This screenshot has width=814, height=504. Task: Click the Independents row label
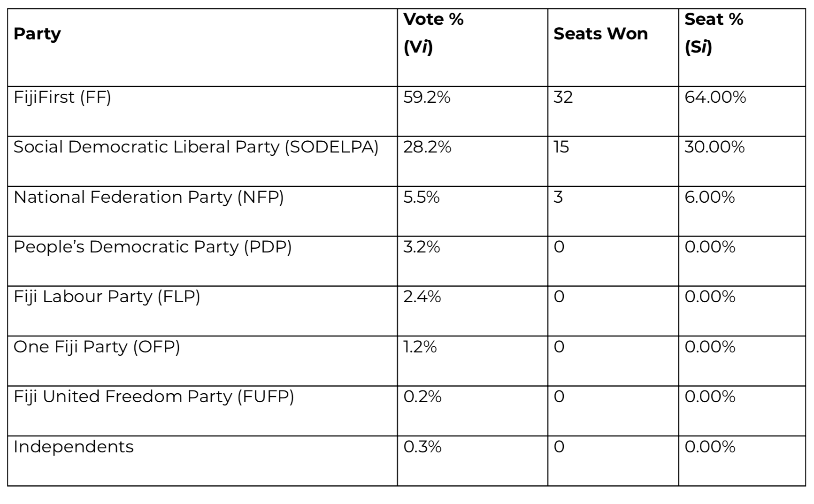74,447
